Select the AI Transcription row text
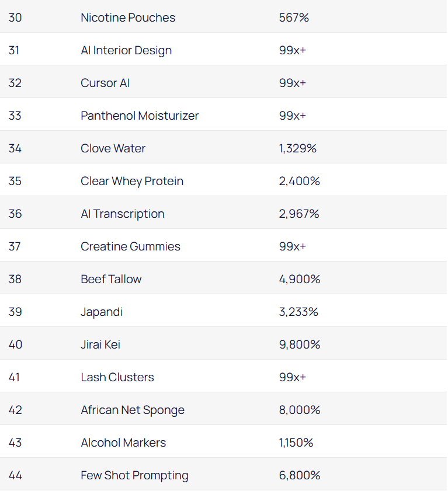The width and height of the screenshot is (448, 491). pyautogui.click(x=123, y=214)
